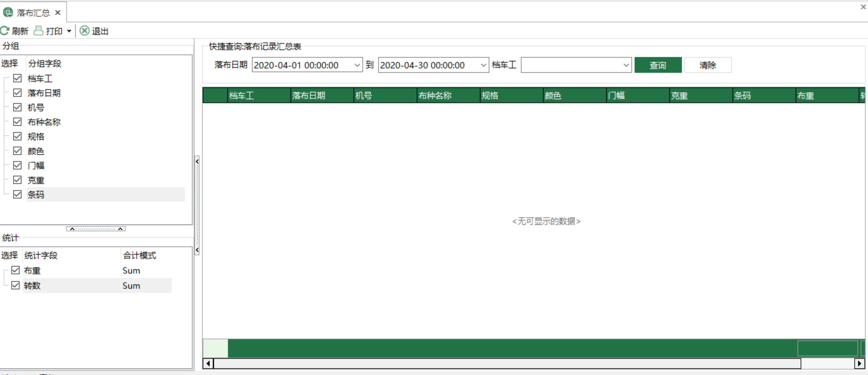
Task: Close the 落布汇总 tab
Action: click(x=58, y=13)
